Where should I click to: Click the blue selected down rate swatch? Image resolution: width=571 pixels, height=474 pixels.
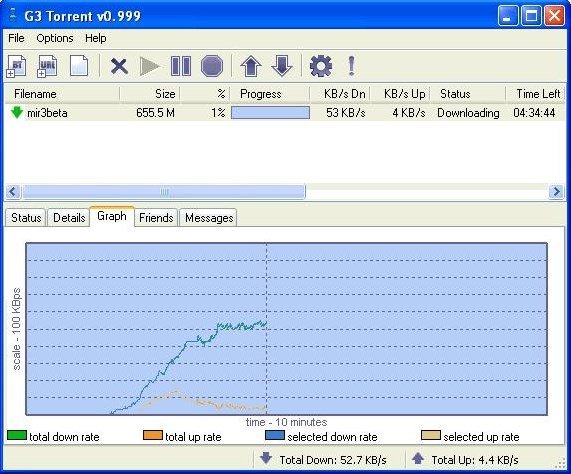[x=275, y=435]
